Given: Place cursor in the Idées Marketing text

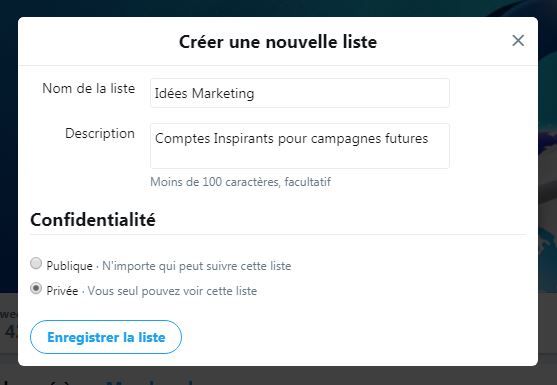Looking at the screenshot, I should [204, 93].
